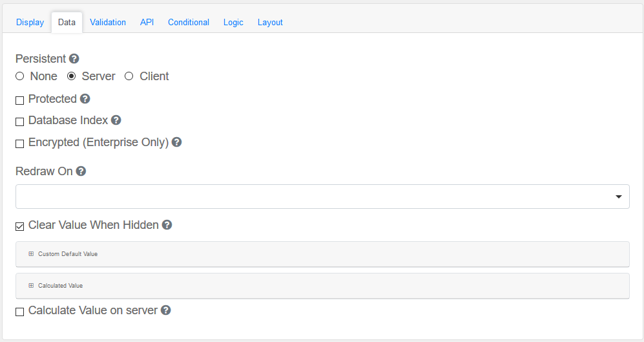Click help icon next to Persistent
The height and width of the screenshot is (342, 644).
coord(74,59)
